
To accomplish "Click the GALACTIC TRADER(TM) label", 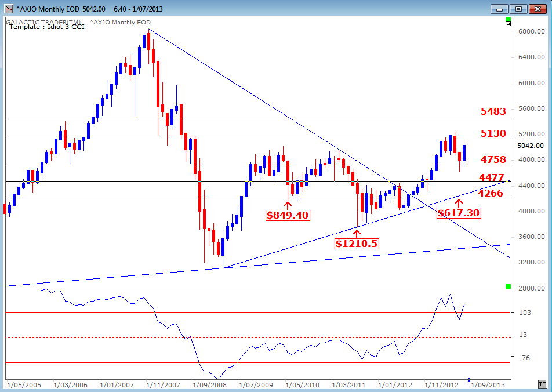I will (43, 22).
